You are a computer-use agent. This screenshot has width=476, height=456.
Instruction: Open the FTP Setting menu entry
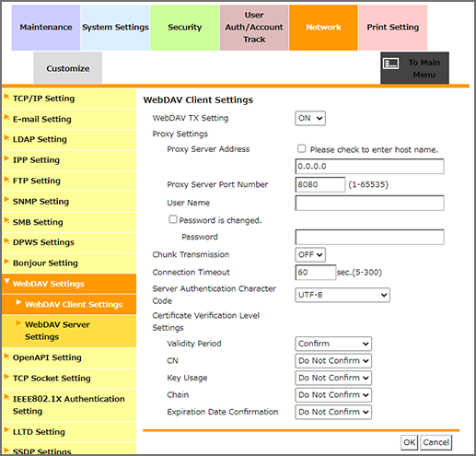[x=69, y=181]
